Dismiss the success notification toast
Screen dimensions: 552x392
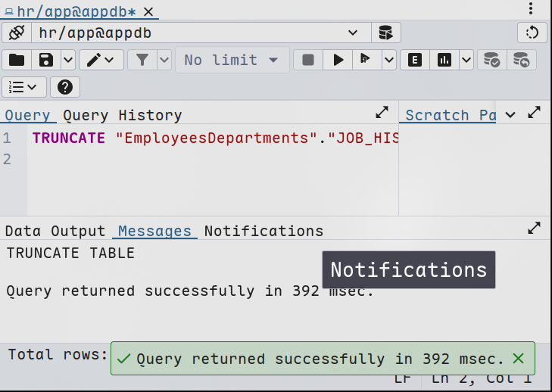pos(518,359)
